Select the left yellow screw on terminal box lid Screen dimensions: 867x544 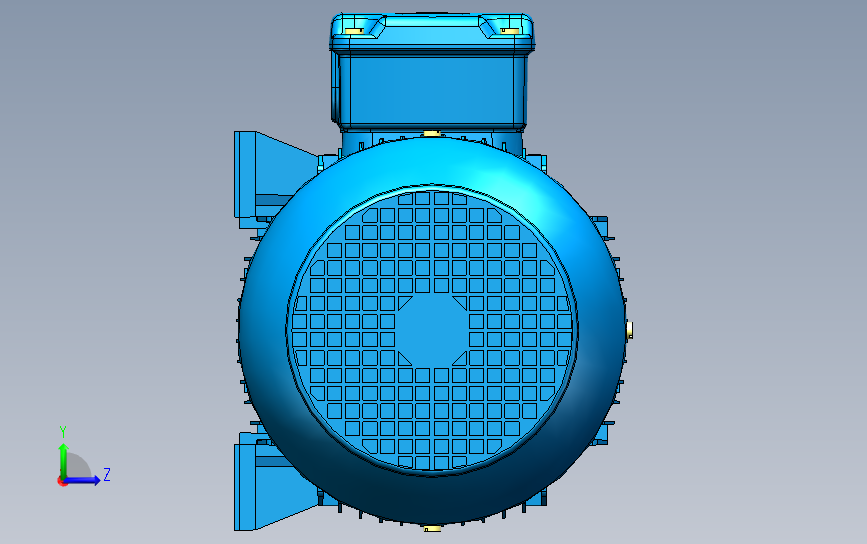click(x=354, y=31)
